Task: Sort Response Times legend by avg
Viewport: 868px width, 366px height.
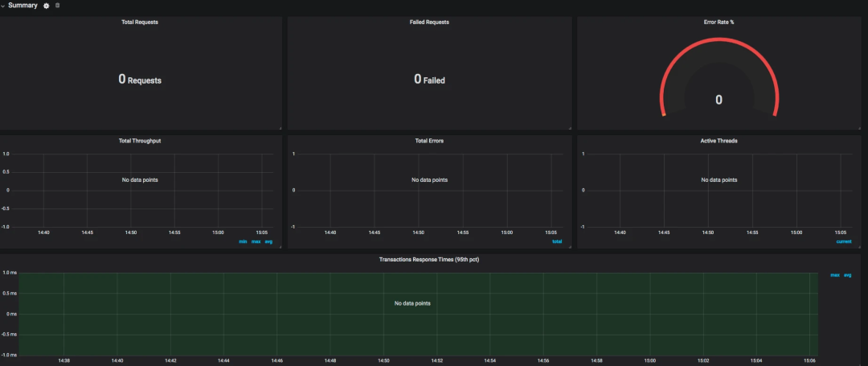Action: (848, 275)
